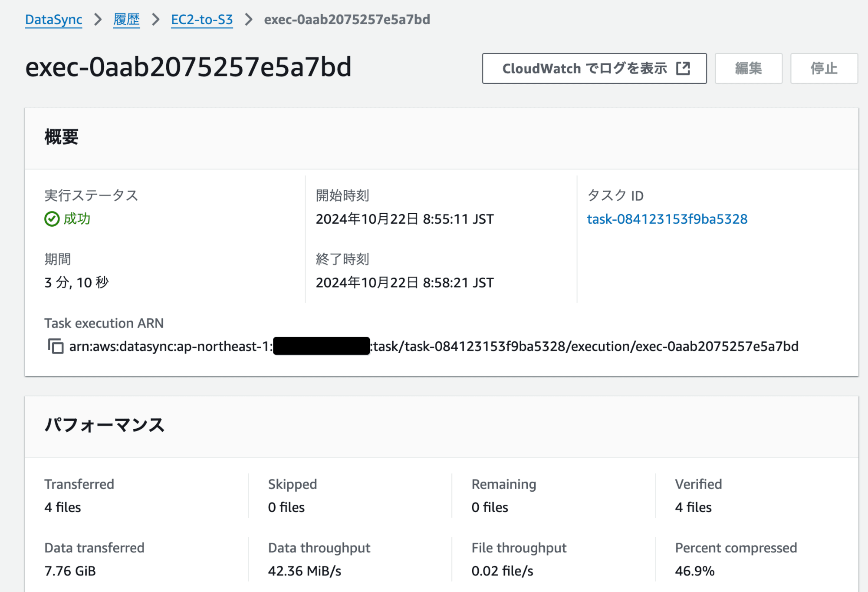Click the green success check icon

click(52, 219)
